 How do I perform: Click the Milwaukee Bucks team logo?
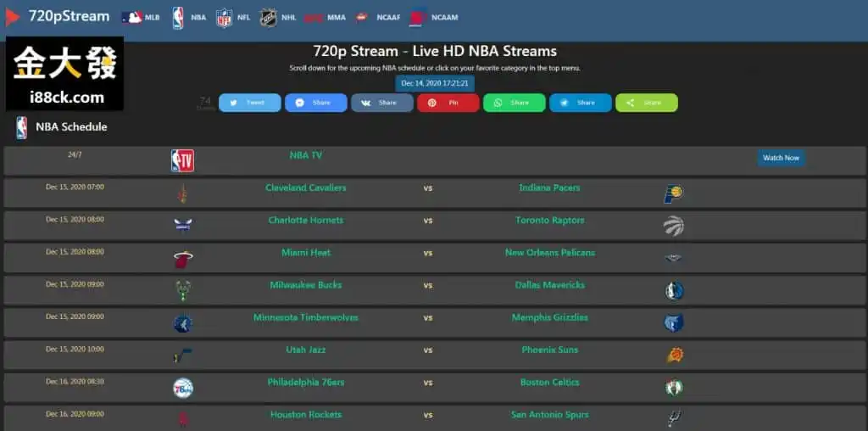tap(183, 291)
